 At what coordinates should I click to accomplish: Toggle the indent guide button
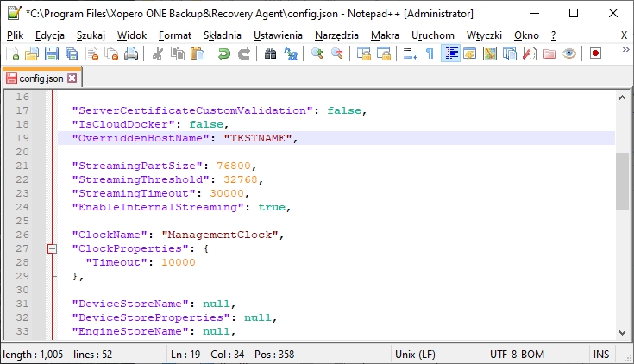[x=449, y=53]
